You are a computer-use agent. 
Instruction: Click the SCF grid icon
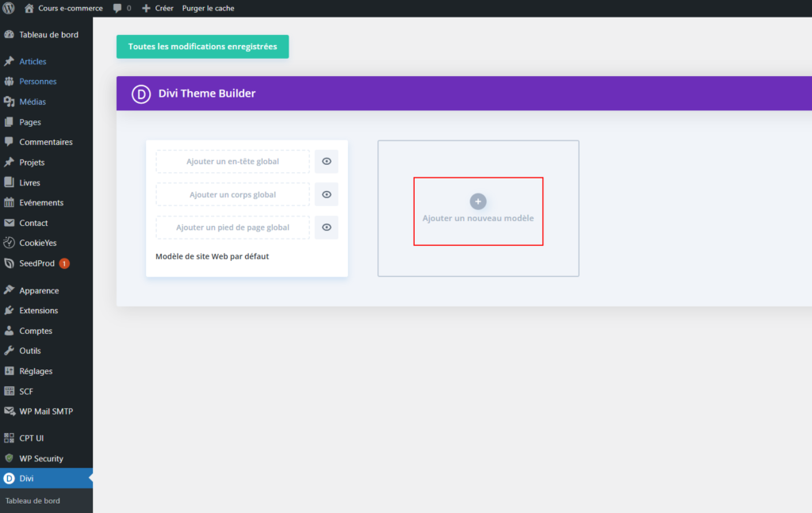[9, 392]
